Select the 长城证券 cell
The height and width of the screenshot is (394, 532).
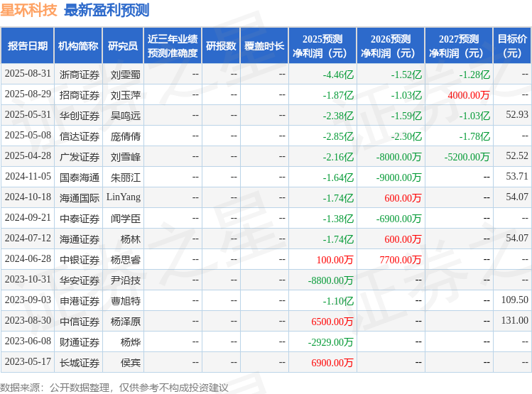coord(80,363)
